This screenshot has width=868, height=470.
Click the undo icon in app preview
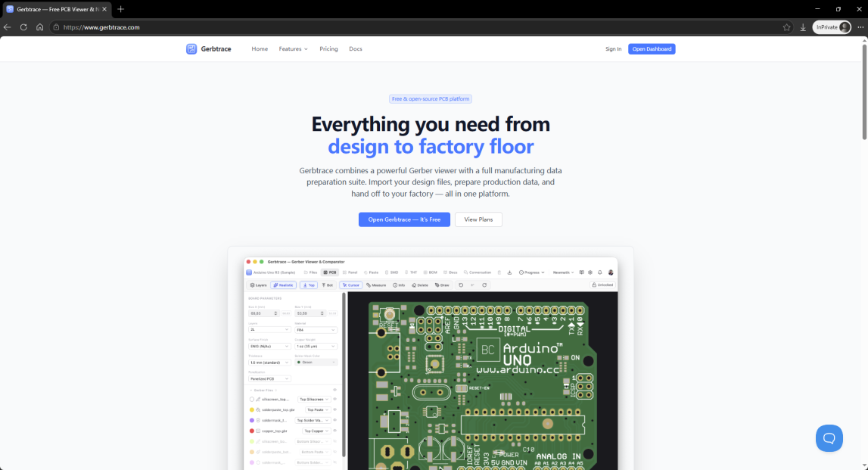[x=461, y=285]
